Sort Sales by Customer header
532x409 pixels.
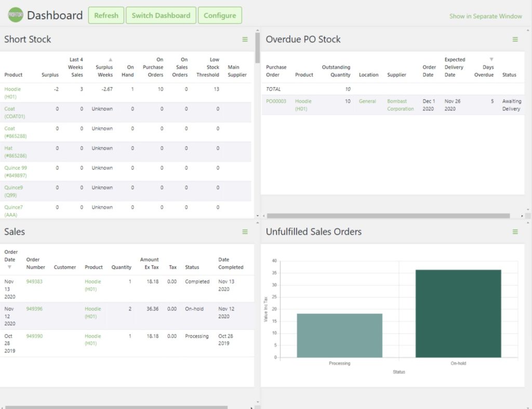point(65,267)
